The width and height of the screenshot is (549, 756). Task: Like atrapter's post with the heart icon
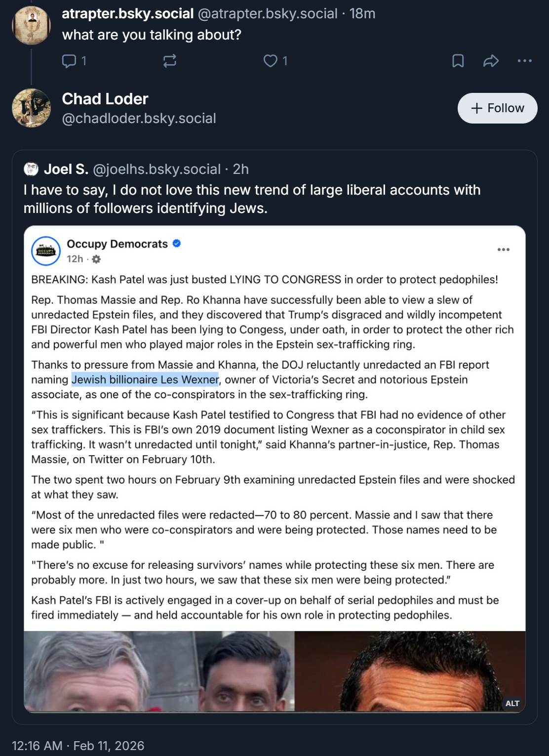(x=270, y=61)
